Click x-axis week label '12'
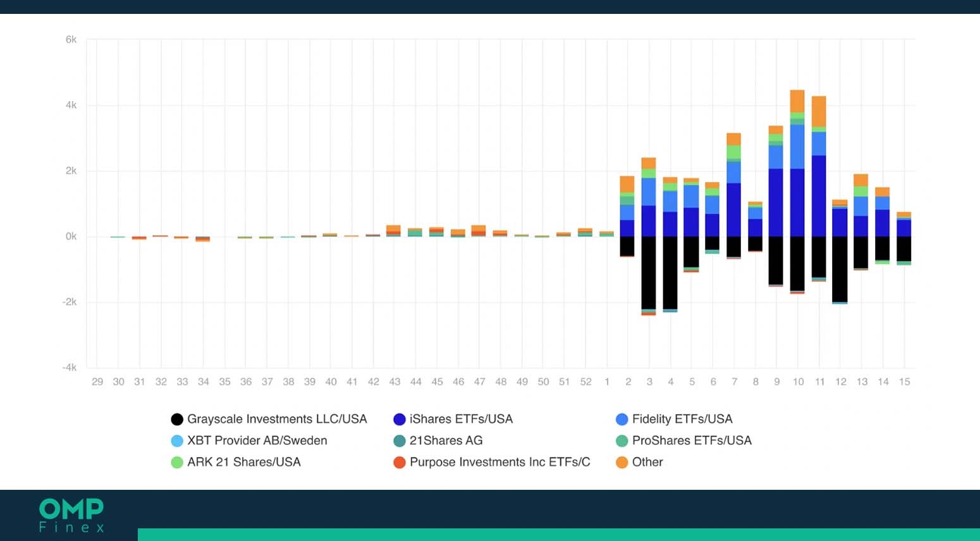This screenshot has height=541, width=980. pyautogui.click(x=840, y=382)
